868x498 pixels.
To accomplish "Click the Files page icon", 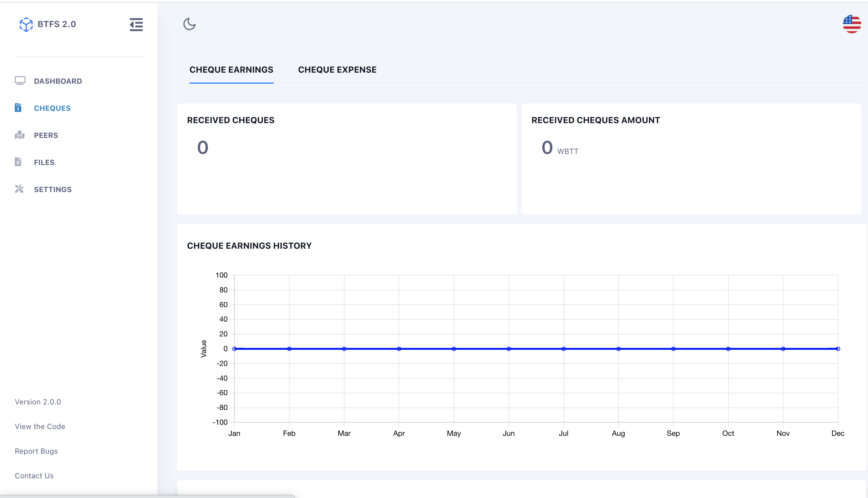I will click(x=18, y=162).
